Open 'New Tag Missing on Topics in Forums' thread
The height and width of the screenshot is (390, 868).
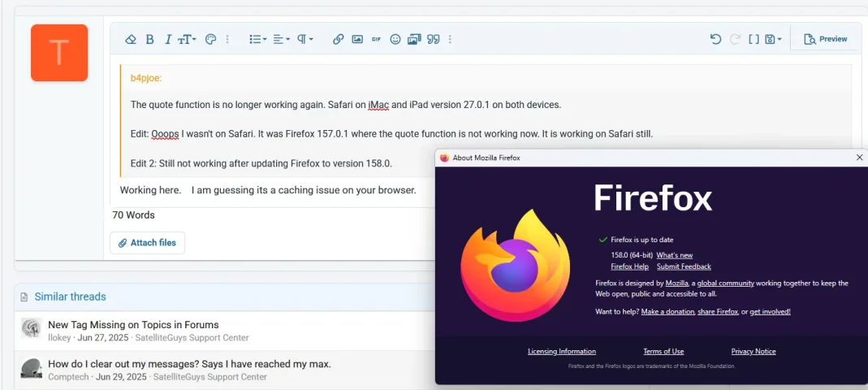click(133, 325)
